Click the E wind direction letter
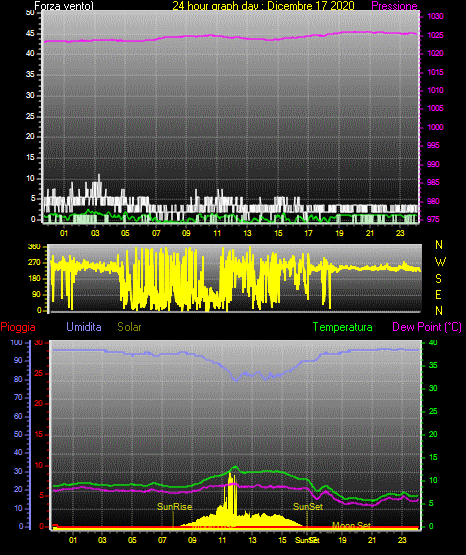 438,294
